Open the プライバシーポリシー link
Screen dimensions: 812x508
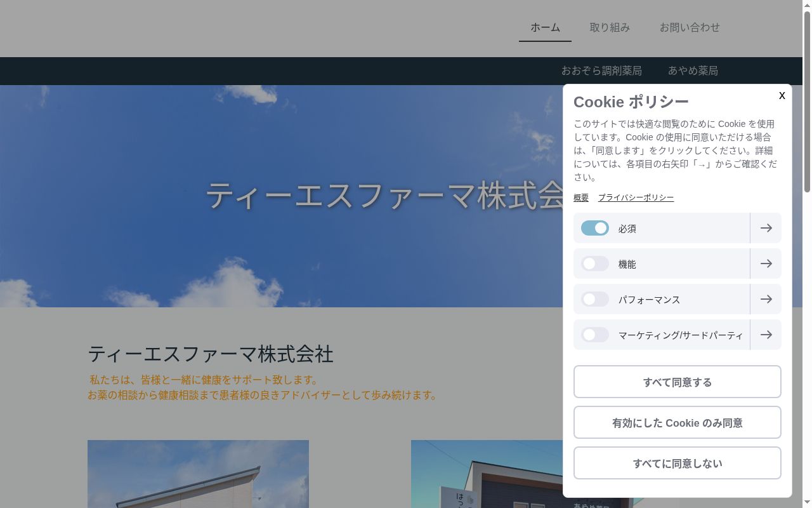click(636, 197)
